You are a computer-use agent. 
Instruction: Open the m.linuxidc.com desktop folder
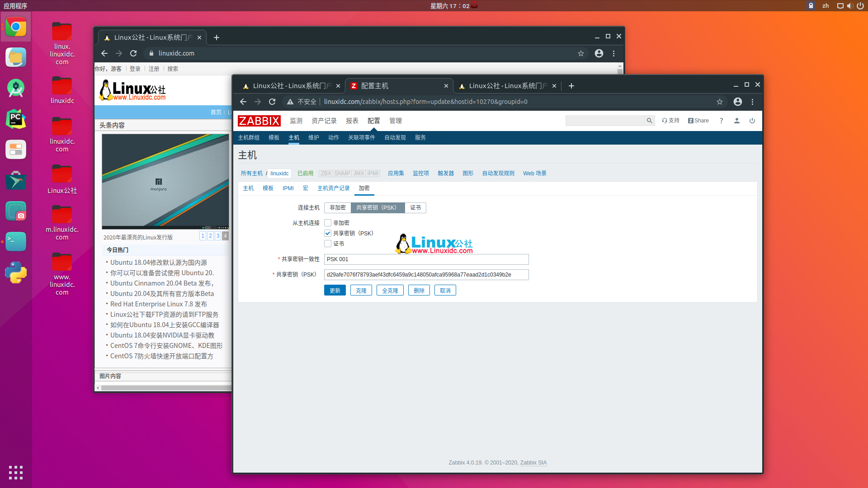(x=62, y=222)
